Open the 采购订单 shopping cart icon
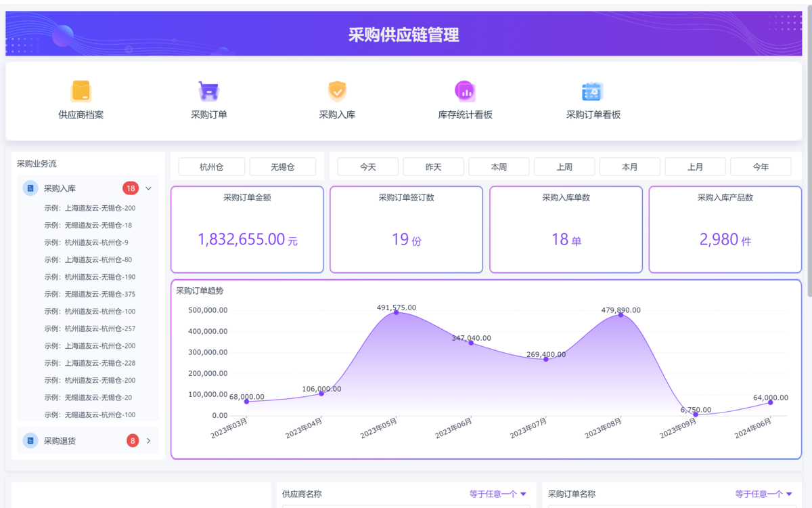This screenshot has width=812, height=508. (x=208, y=91)
